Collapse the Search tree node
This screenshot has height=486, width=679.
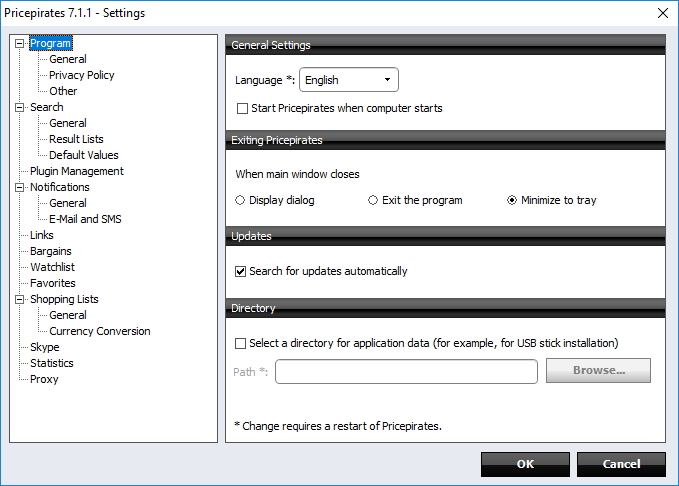19,107
